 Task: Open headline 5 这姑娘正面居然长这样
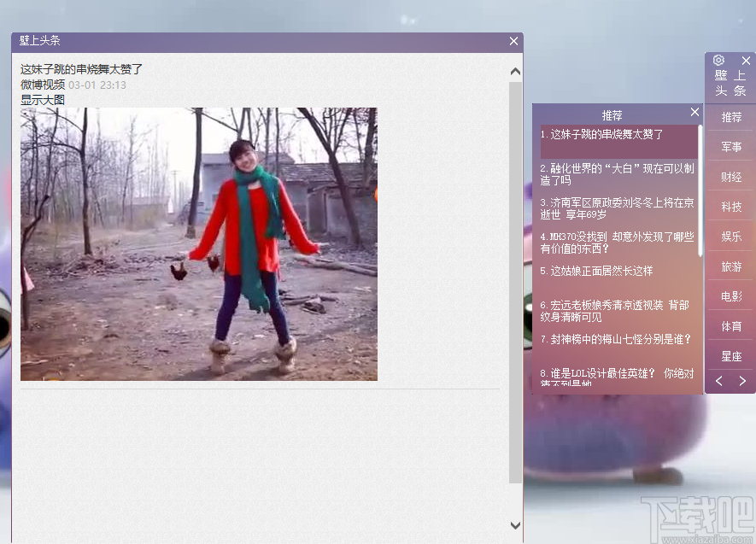596,272
